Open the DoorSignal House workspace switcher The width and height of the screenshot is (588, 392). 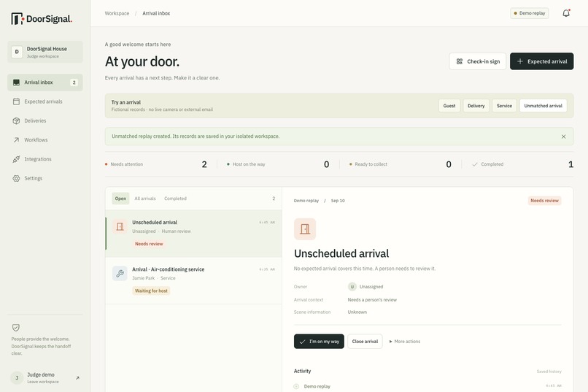point(45,52)
